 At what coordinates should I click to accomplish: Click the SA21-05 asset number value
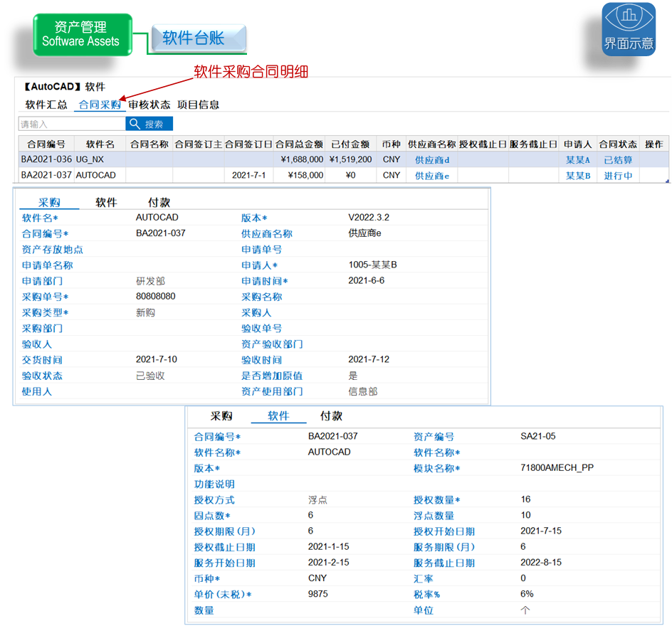538,436
